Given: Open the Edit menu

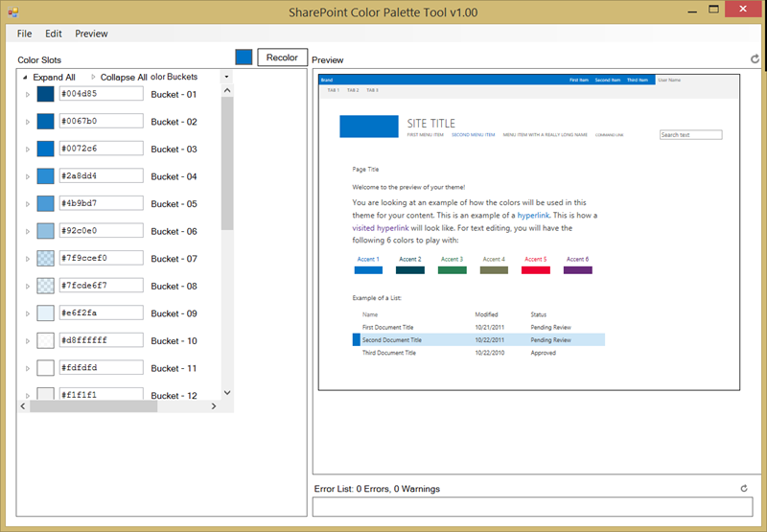Looking at the screenshot, I should tap(54, 34).
